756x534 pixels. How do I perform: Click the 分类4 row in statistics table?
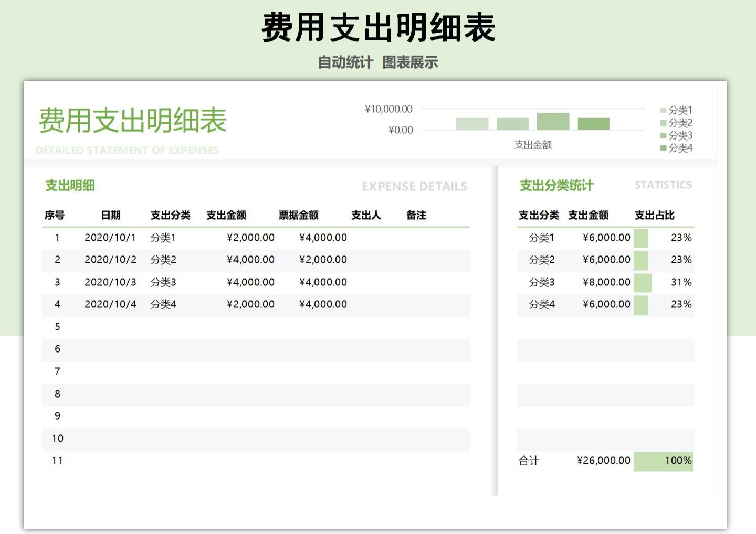[605, 305]
